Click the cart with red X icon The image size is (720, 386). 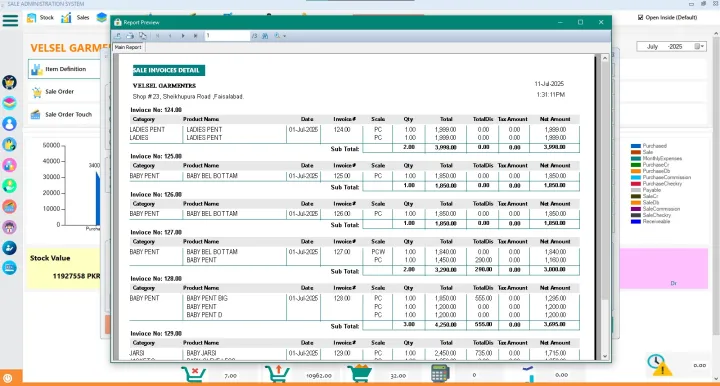tap(193, 375)
